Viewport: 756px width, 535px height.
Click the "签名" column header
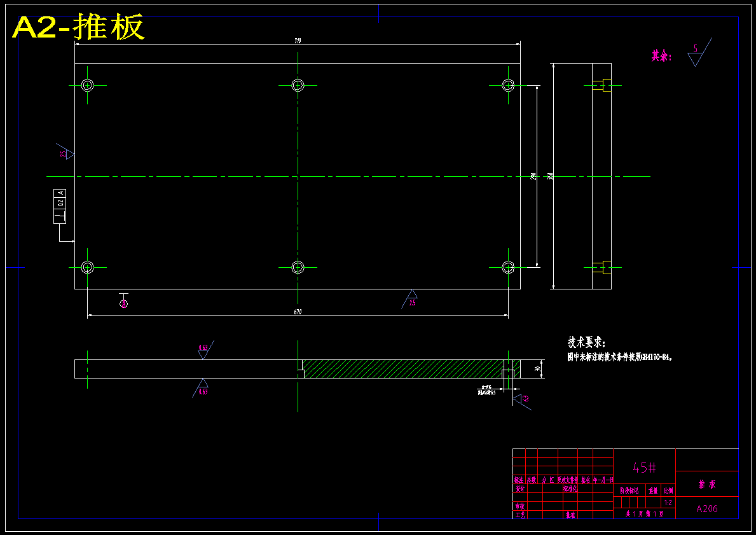point(586,480)
